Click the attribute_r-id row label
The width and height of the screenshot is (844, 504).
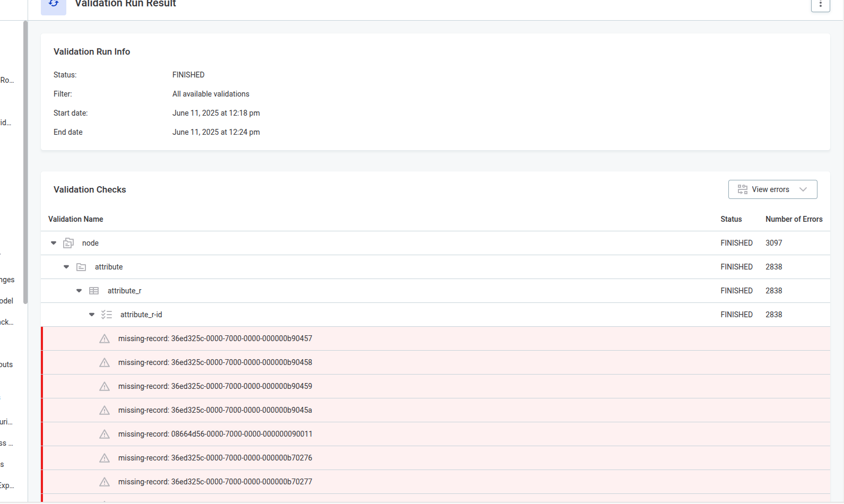pyautogui.click(x=141, y=315)
